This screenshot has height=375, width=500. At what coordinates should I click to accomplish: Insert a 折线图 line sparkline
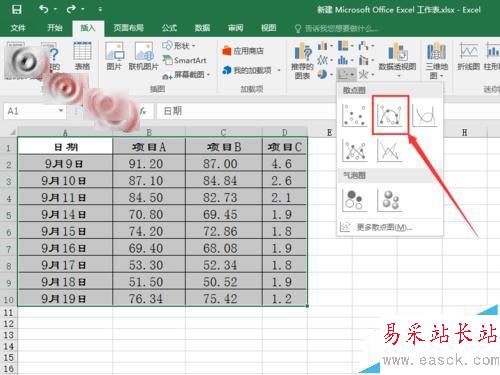[x=468, y=56]
